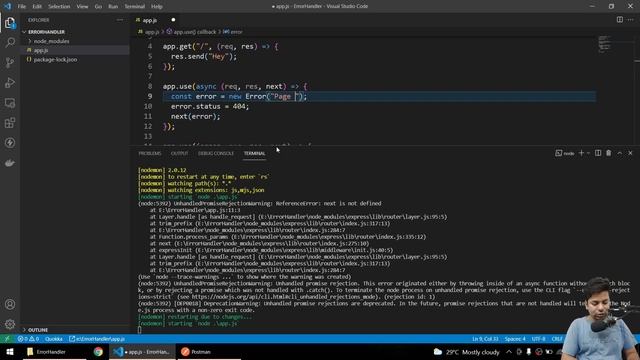Open Postman from the taskbar
This screenshot has width=640, height=360.
click(197, 351)
